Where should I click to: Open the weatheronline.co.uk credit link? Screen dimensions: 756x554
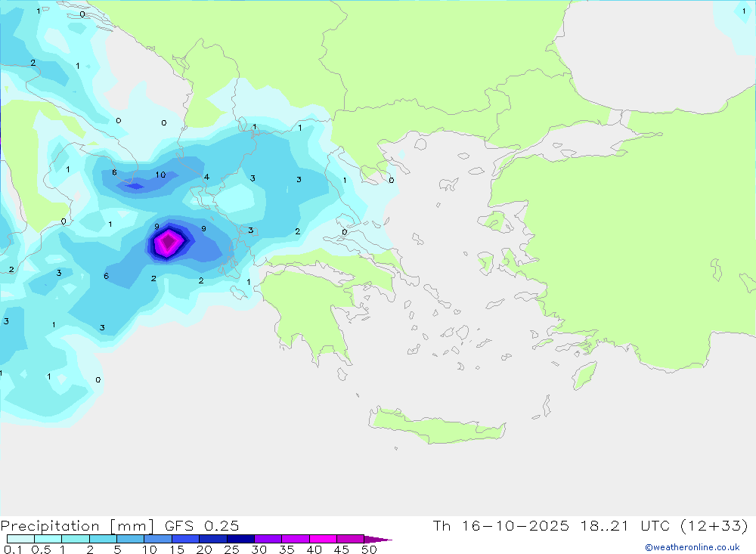[692, 547]
